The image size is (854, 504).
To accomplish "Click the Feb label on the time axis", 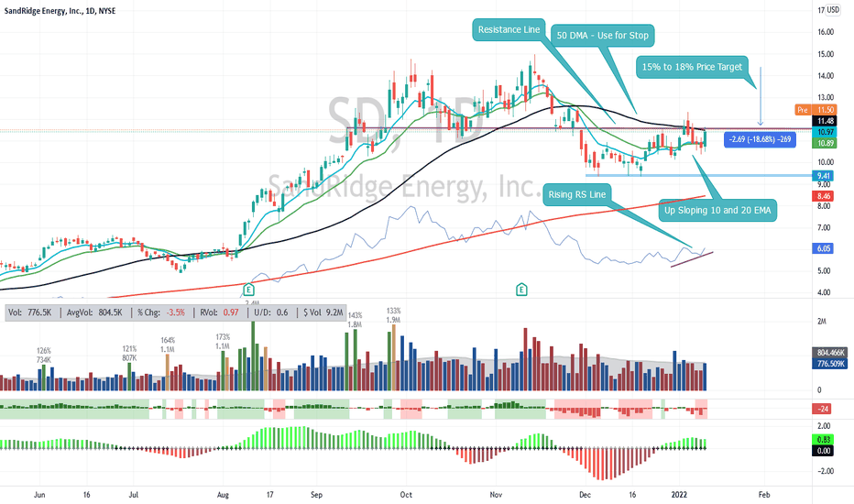I will pyautogui.click(x=764, y=495).
